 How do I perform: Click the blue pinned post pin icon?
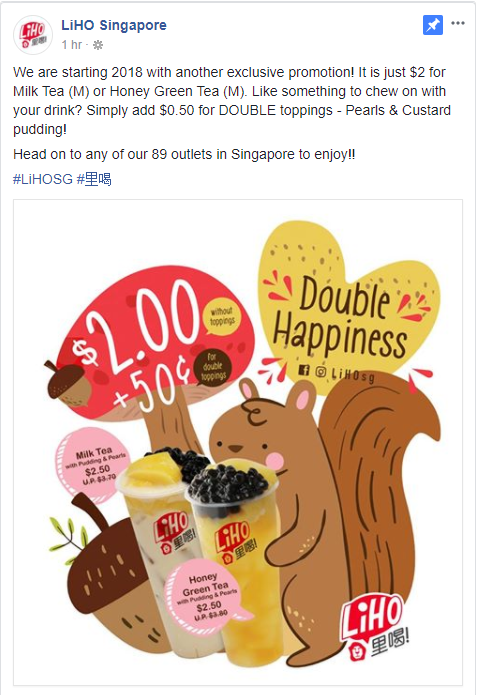coord(433,25)
